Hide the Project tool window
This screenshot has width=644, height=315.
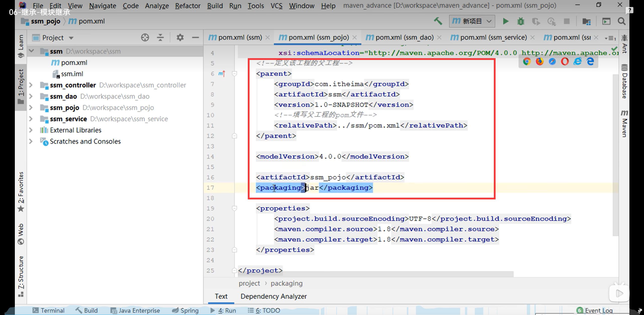pyautogui.click(x=195, y=38)
